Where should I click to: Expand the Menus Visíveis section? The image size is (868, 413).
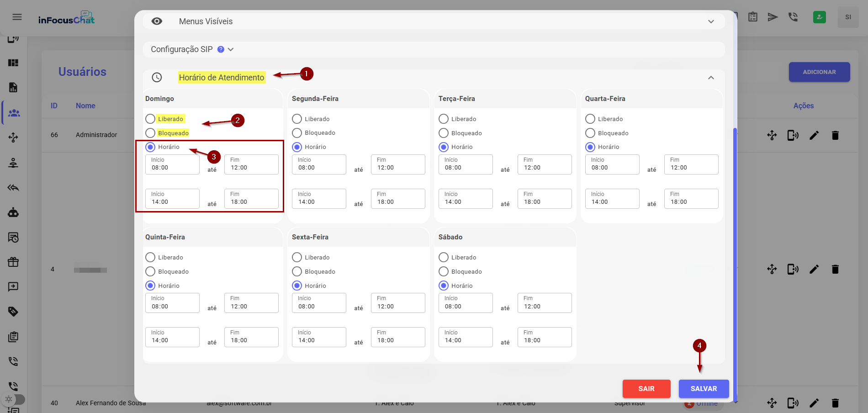point(710,21)
